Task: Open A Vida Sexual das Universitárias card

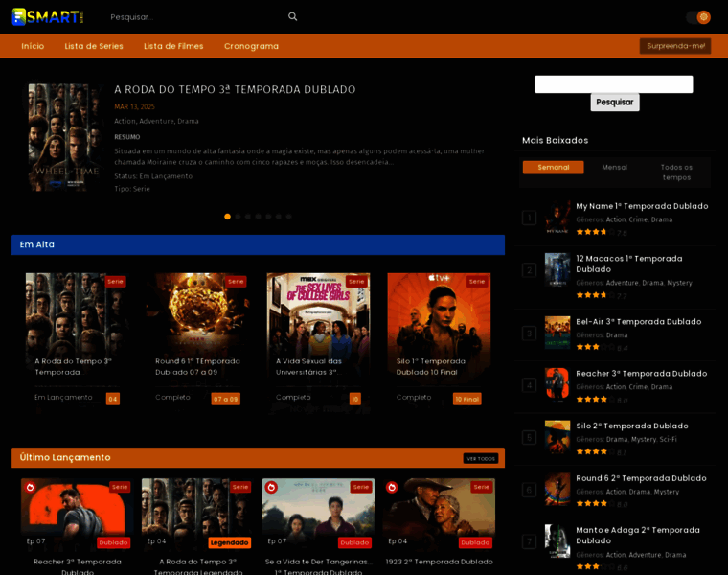Action: point(318,344)
